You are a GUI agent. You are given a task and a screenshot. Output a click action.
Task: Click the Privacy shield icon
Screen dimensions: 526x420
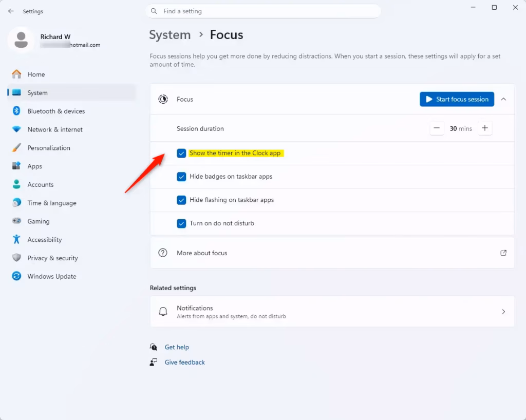pos(16,258)
